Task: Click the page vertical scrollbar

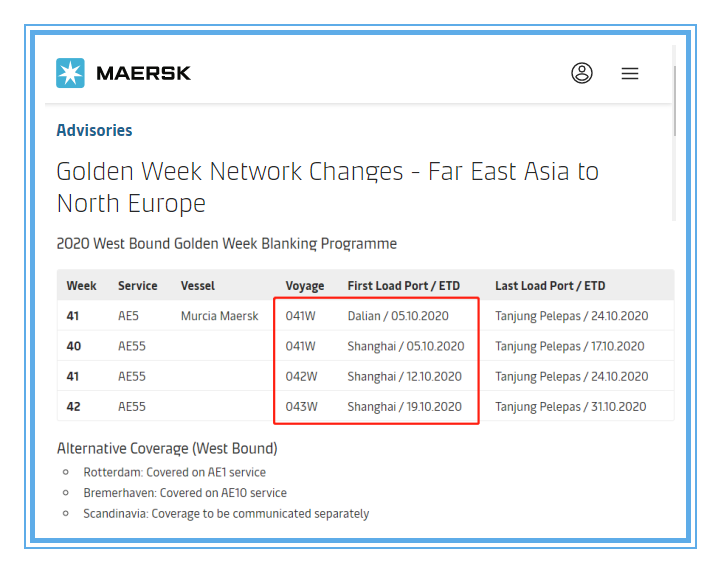Action: click(x=674, y=101)
